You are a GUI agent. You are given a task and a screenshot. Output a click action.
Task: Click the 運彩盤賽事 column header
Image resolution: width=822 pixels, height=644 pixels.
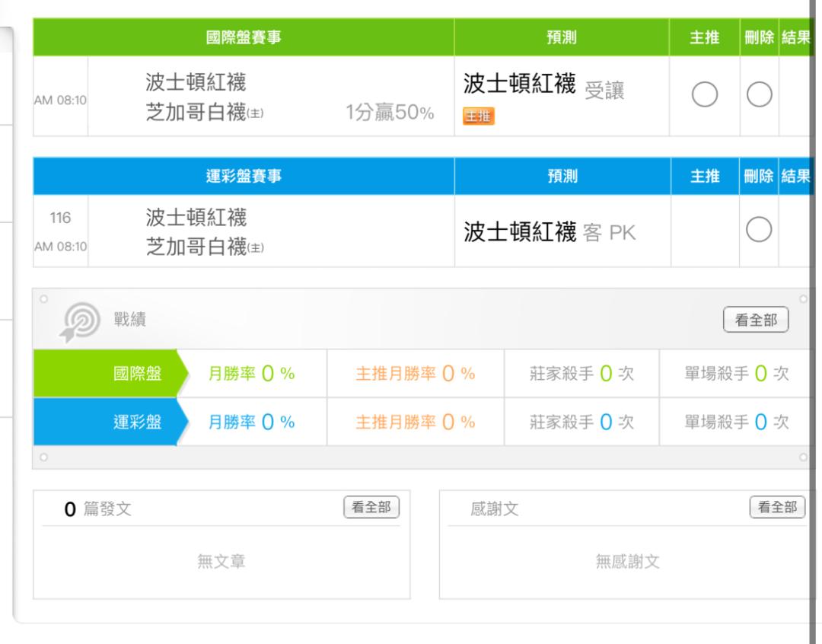click(244, 176)
